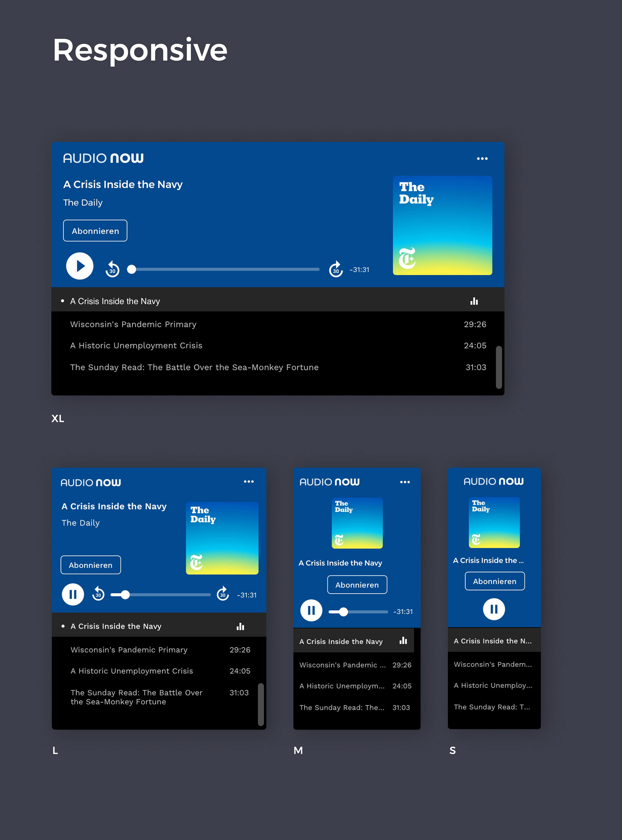Select Wisconsin's Pandemic Primary in XL playlist

[278, 324]
